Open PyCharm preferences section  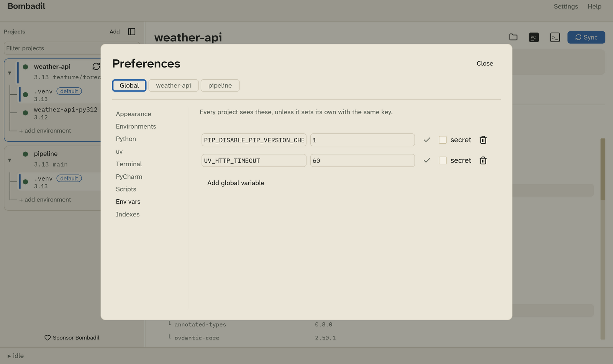[x=129, y=177]
